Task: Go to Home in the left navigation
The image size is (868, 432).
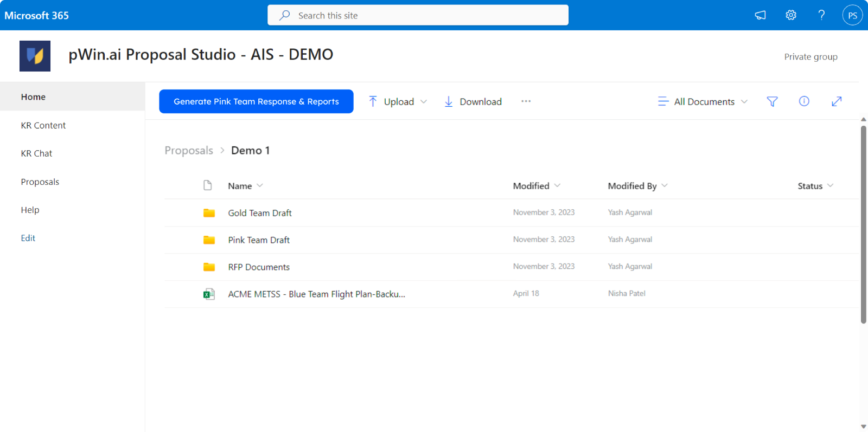Action: pos(73,96)
